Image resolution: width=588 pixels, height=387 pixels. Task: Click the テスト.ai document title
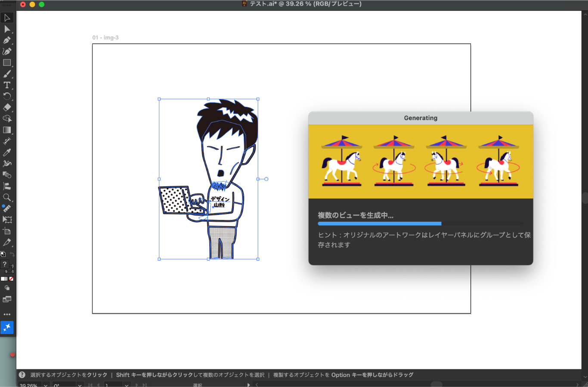point(301,4)
